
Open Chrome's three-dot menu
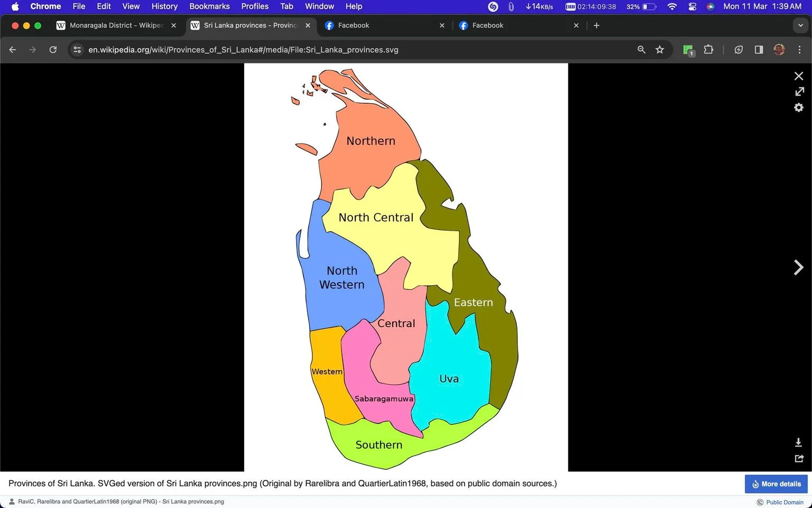(799, 50)
